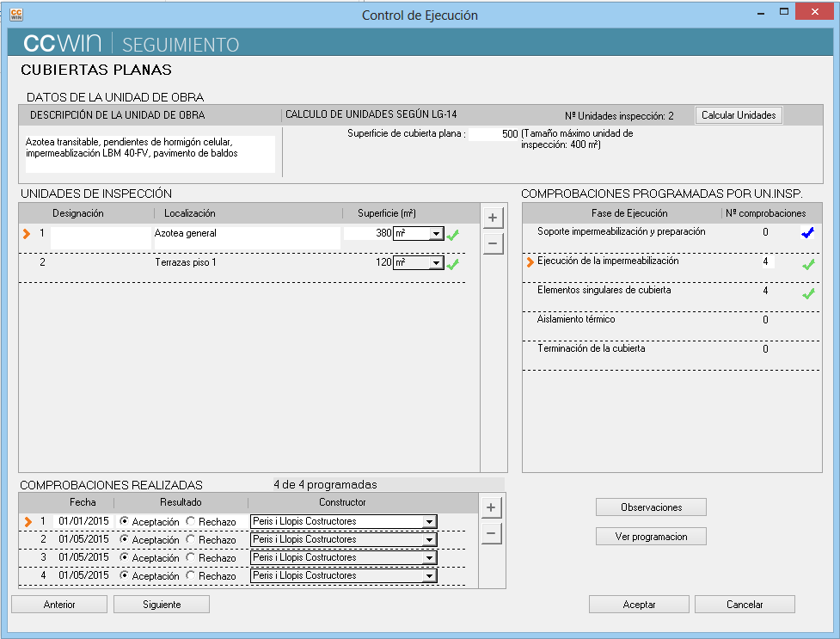Click Ver programacion button
The image size is (840, 639).
click(651, 537)
